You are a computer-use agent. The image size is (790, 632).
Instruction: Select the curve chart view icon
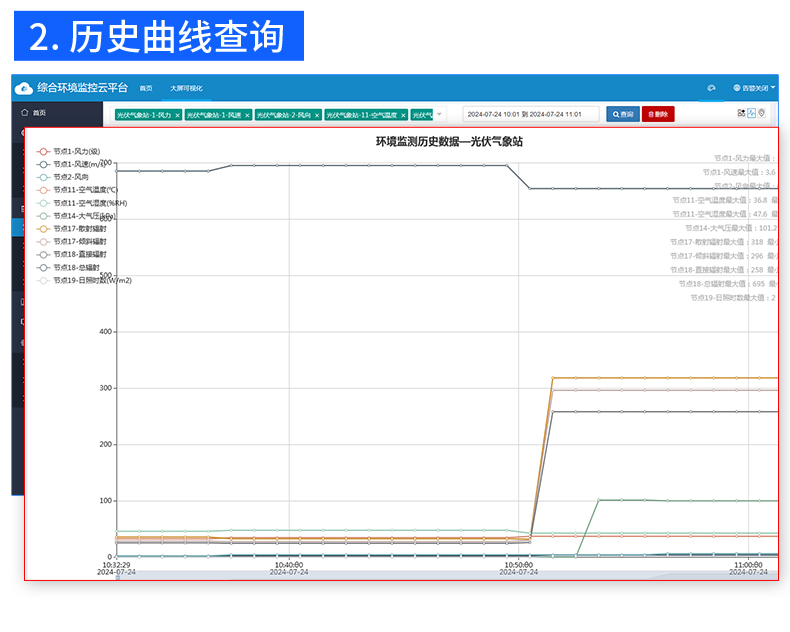(751, 113)
